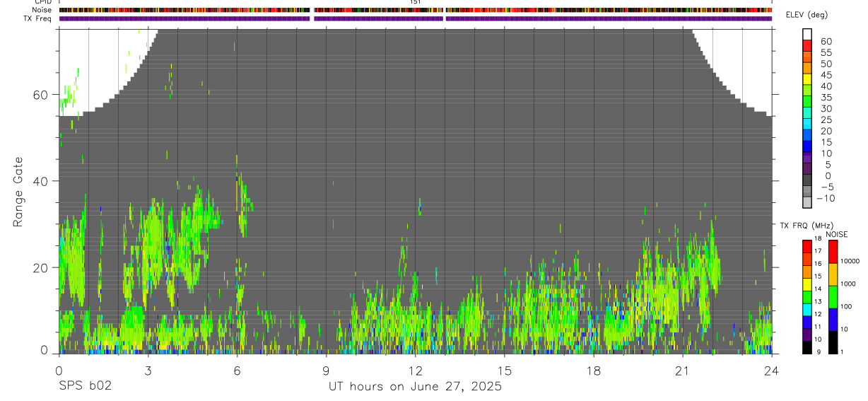Click the black 9 MHz TX FRQ swatch

click(x=807, y=347)
